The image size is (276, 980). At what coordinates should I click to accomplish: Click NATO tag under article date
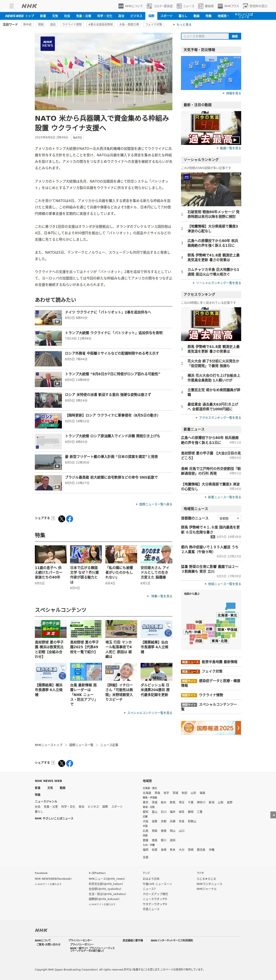77,138
